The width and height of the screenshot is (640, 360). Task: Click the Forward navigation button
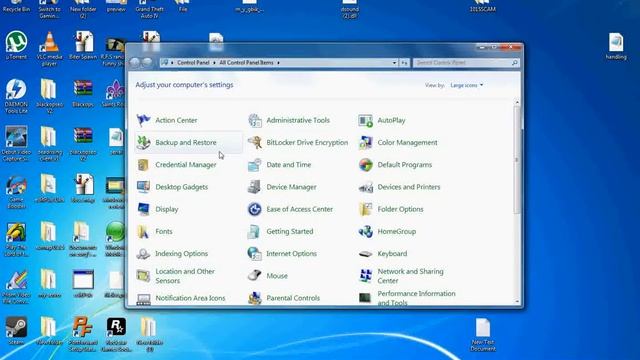click(147, 63)
